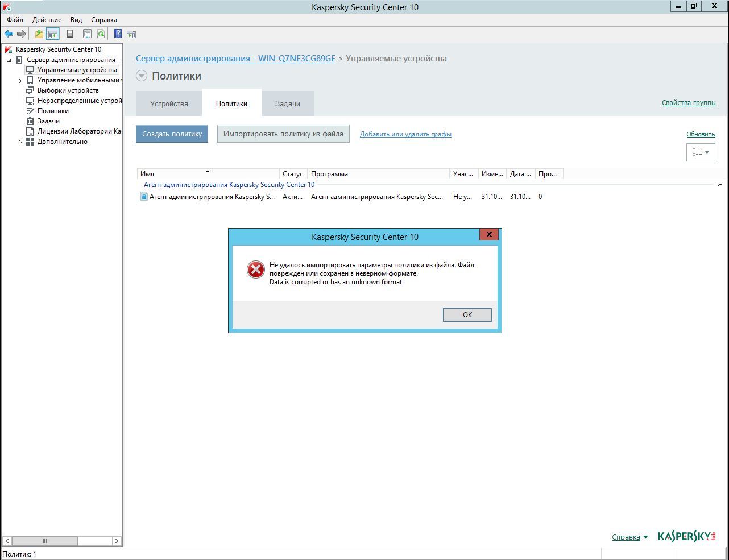Open the Справка dropdown beside the Kaspersky logo
Screen dimensions: 729x560
pos(629,537)
